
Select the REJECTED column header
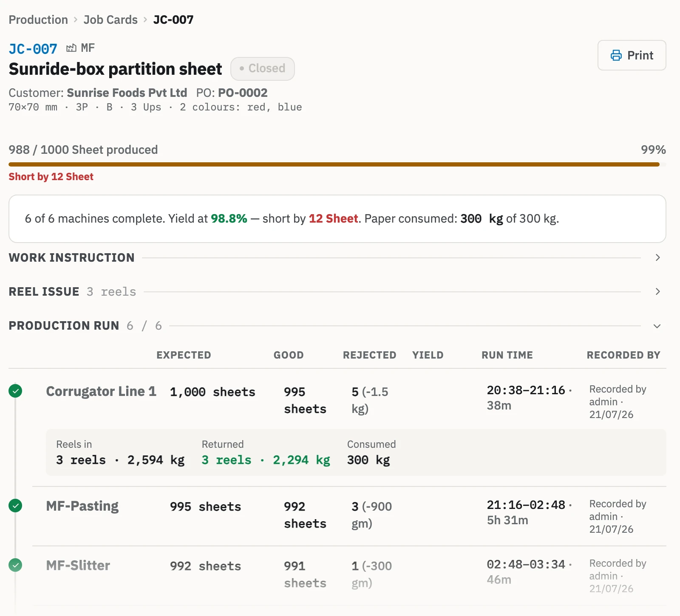point(370,355)
